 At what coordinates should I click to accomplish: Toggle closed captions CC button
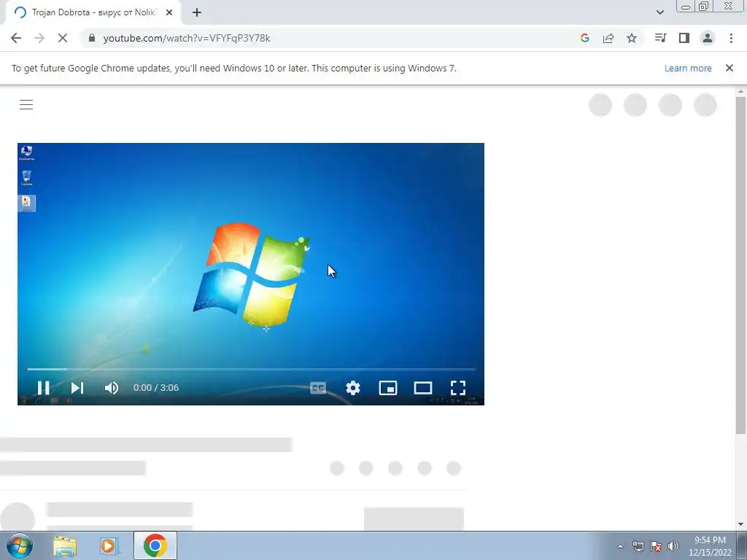[x=318, y=388]
